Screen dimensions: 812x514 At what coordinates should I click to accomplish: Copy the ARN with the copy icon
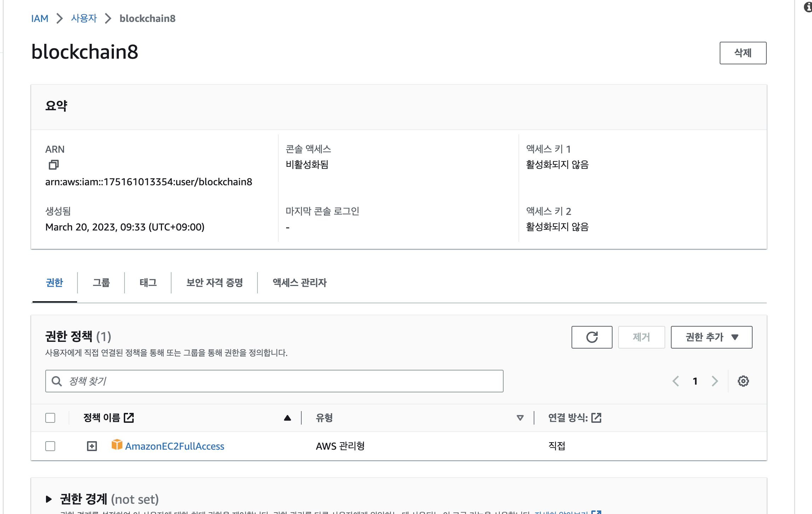(53, 165)
